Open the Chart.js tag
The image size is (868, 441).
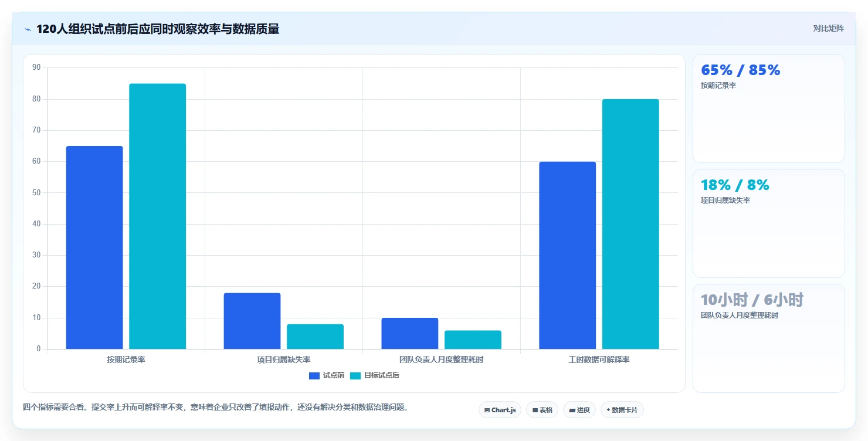(500, 410)
